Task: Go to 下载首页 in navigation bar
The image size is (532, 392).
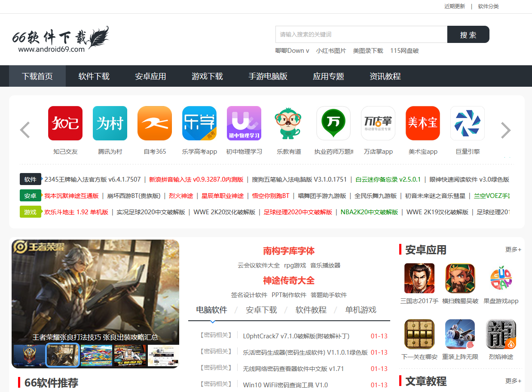Action: click(37, 76)
